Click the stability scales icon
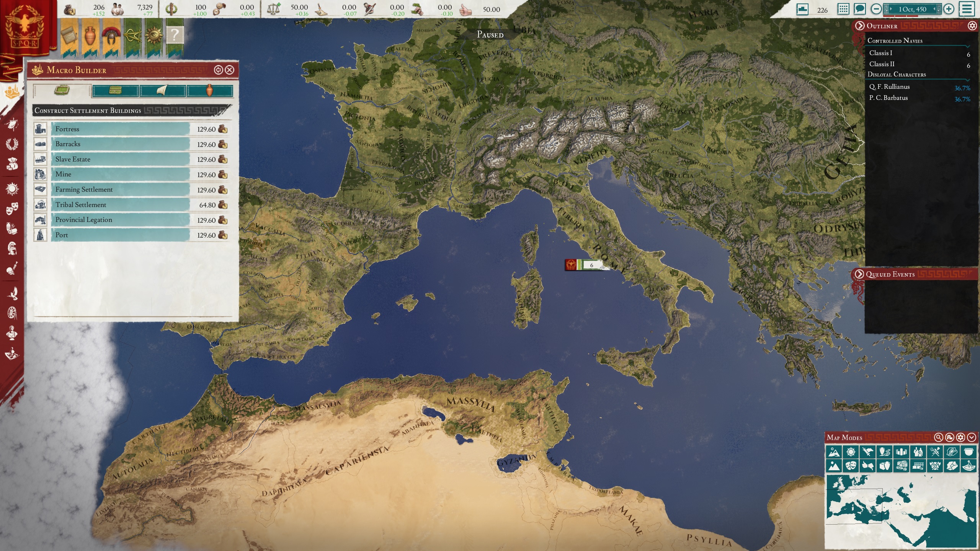980x551 pixels. pos(274,9)
